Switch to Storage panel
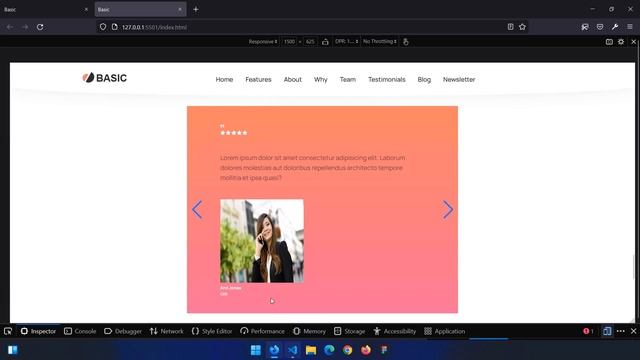The height and width of the screenshot is (360, 640). coord(349,331)
